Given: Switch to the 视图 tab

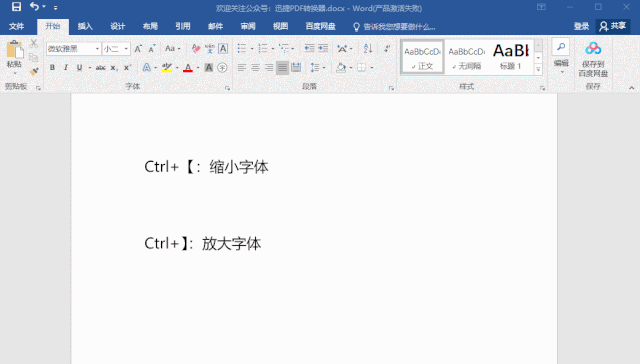Looking at the screenshot, I should (280, 27).
